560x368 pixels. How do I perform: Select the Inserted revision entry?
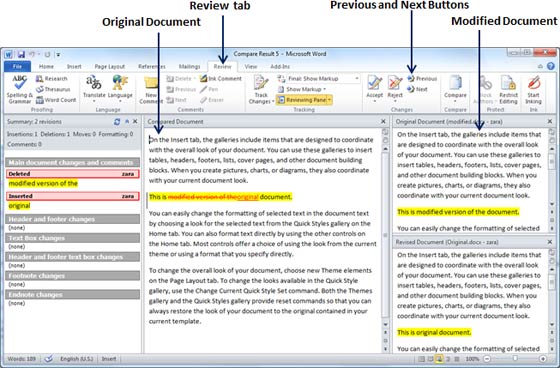pyautogui.click(x=72, y=196)
